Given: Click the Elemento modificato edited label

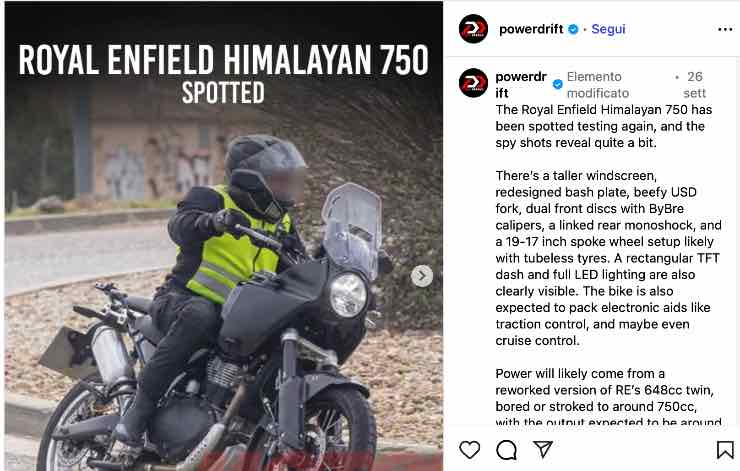Looking at the screenshot, I should coord(598,84).
